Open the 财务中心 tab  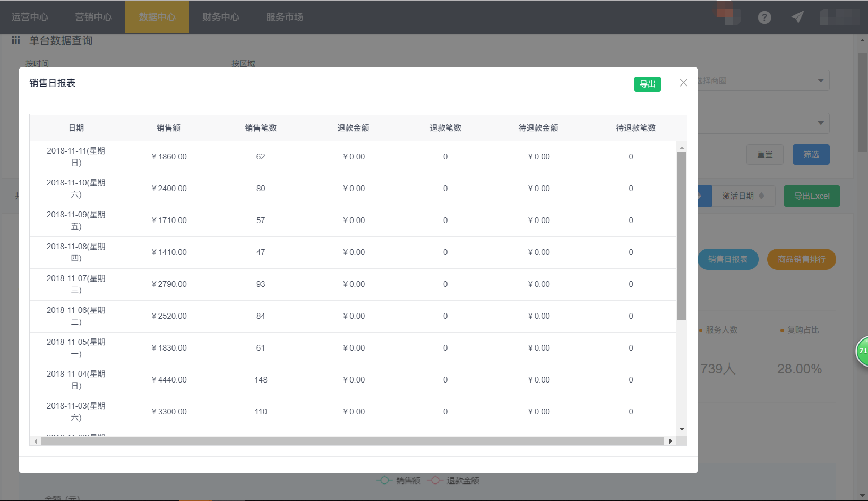click(221, 17)
